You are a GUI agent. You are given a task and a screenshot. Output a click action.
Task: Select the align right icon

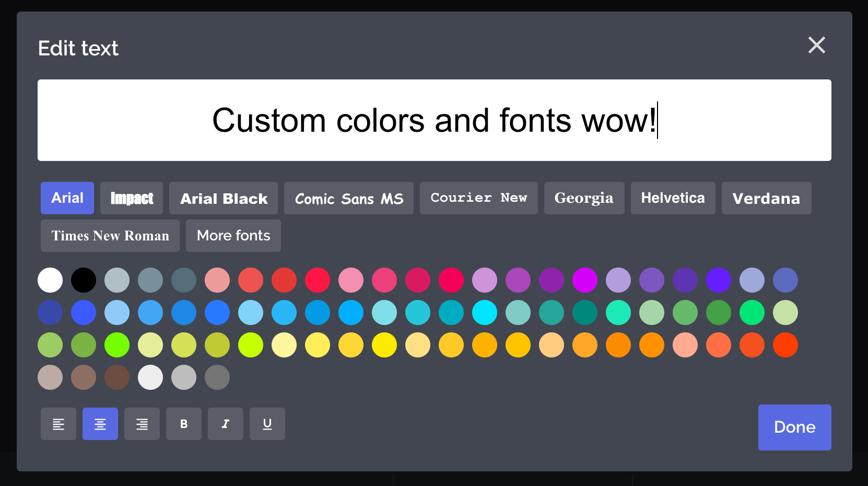click(142, 424)
